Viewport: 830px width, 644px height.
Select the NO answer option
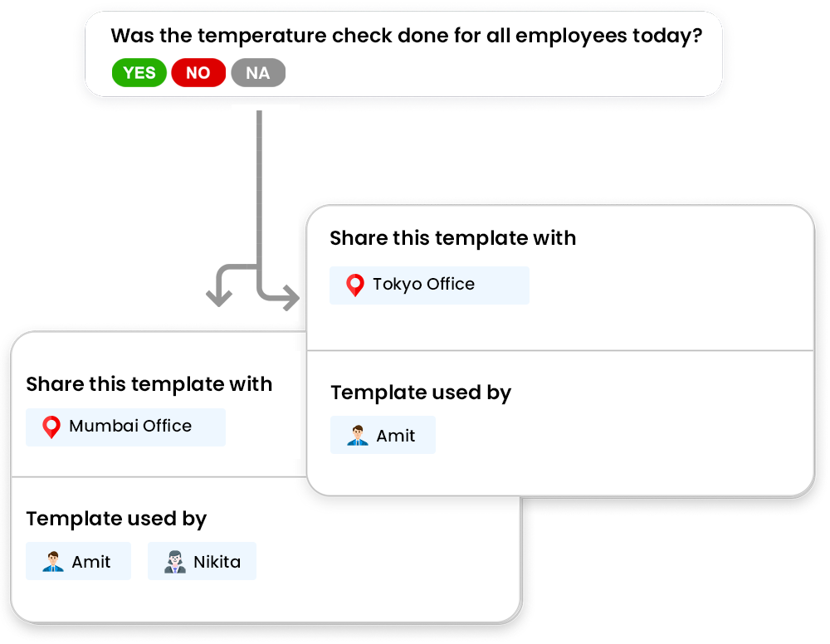(198, 72)
